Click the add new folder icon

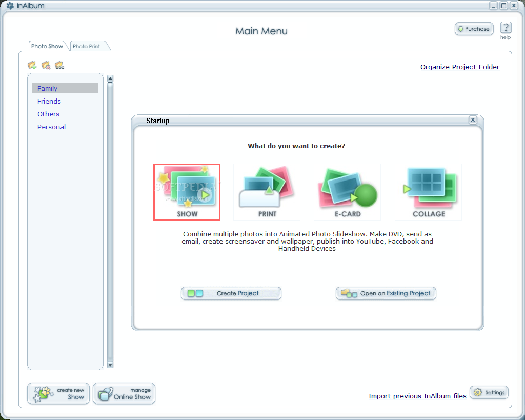coord(32,65)
